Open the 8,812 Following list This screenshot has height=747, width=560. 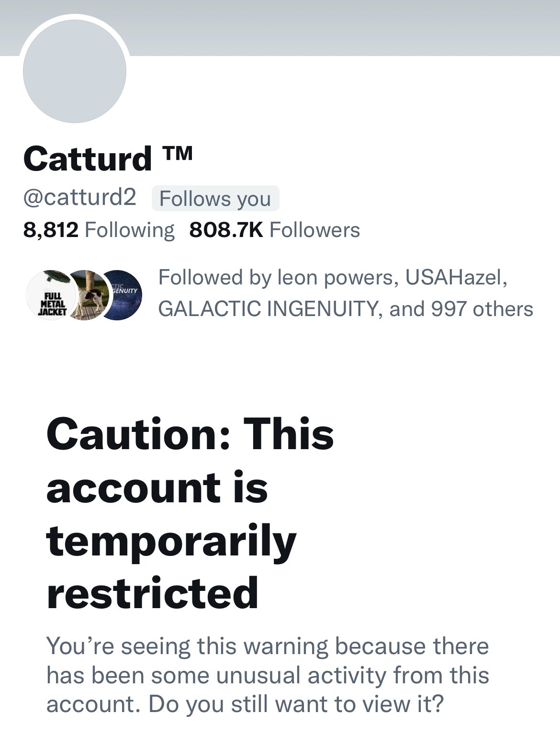click(x=99, y=230)
